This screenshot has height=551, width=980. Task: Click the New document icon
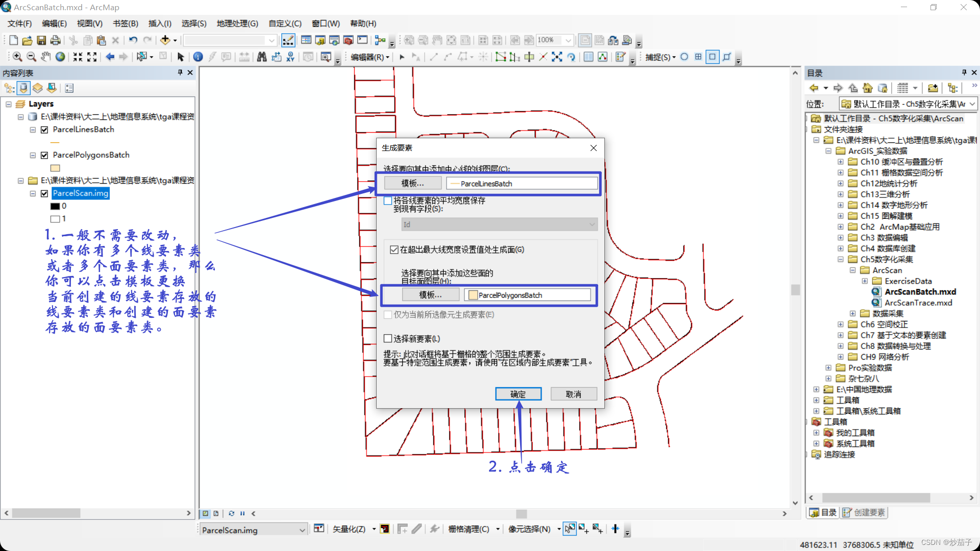(x=14, y=40)
